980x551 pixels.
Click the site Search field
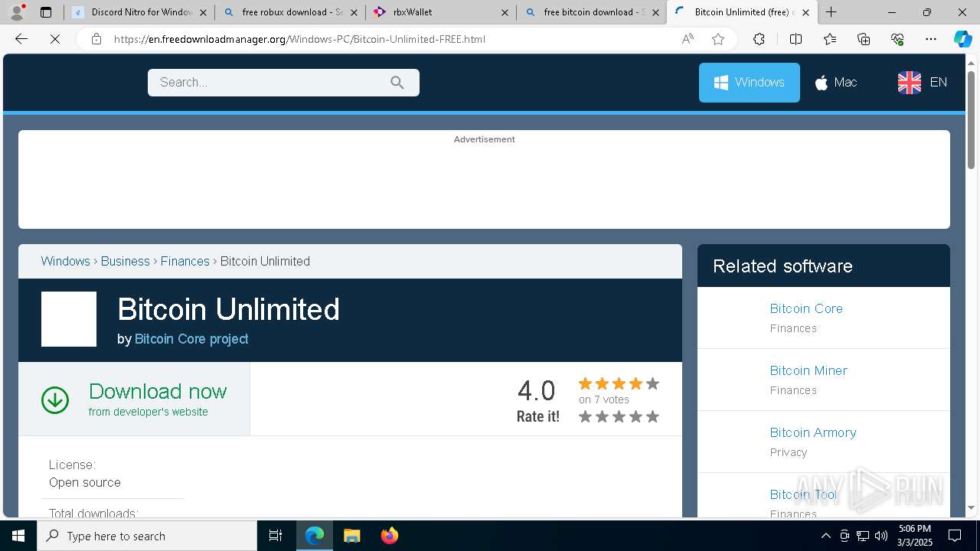[x=283, y=83]
